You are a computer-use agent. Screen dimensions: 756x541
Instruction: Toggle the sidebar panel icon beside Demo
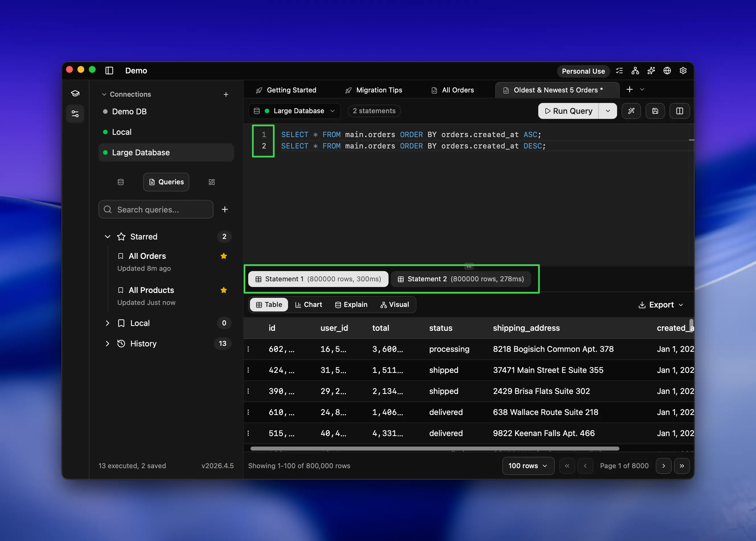pyautogui.click(x=109, y=71)
